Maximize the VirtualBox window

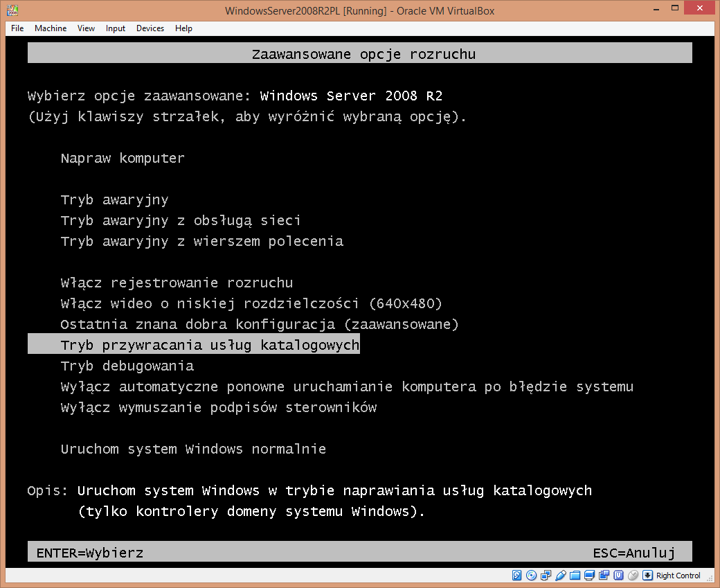(674, 8)
